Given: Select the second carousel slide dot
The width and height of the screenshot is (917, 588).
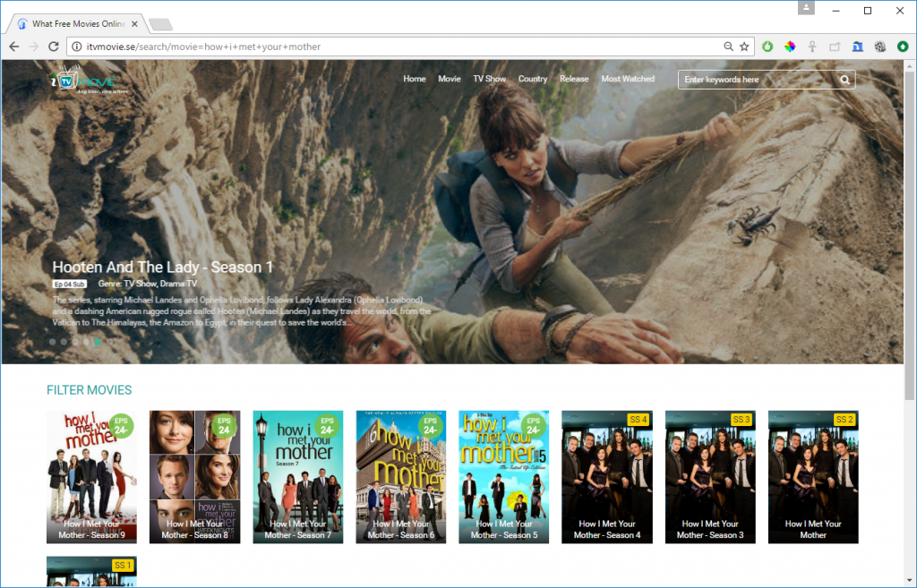Looking at the screenshot, I should (x=64, y=342).
